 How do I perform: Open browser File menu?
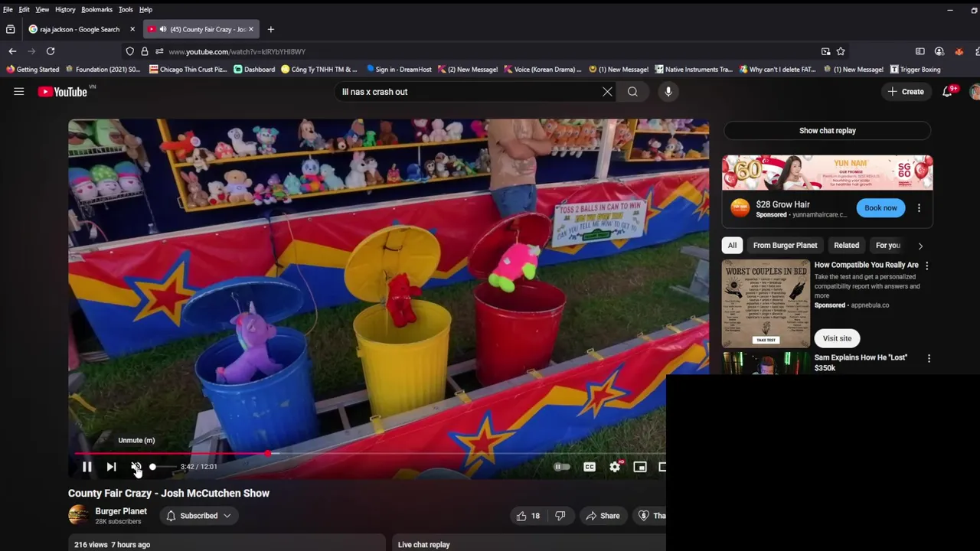click(x=8, y=9)
